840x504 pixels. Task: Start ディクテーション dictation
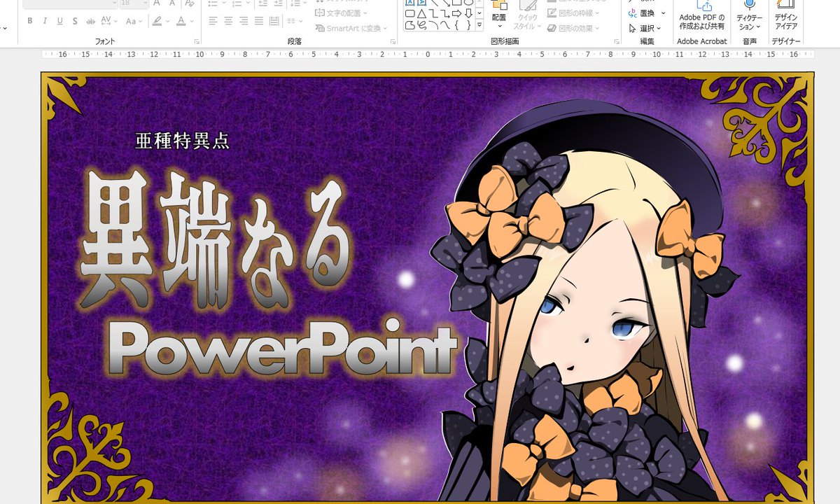pyautogui.click(x=749, y=15)
